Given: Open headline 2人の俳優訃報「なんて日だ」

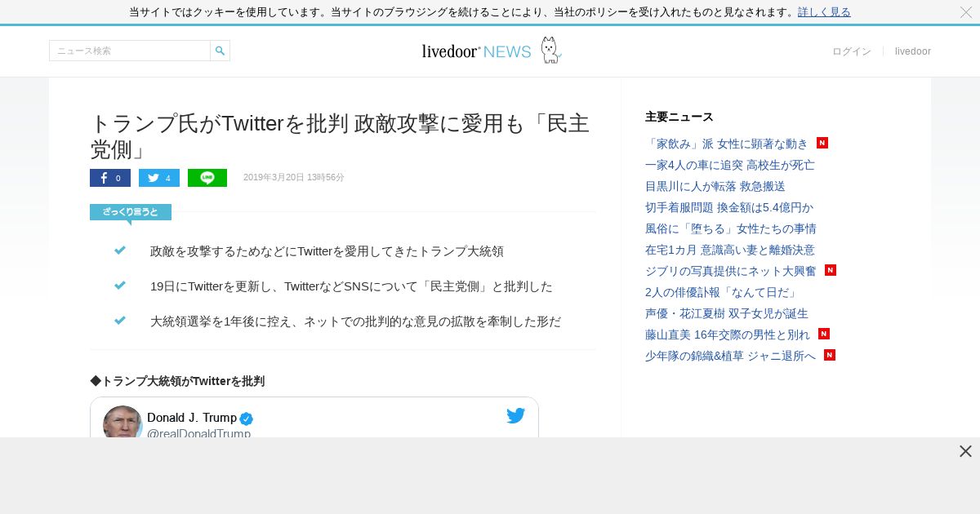Looking at the screenshot, I should 722,292.
